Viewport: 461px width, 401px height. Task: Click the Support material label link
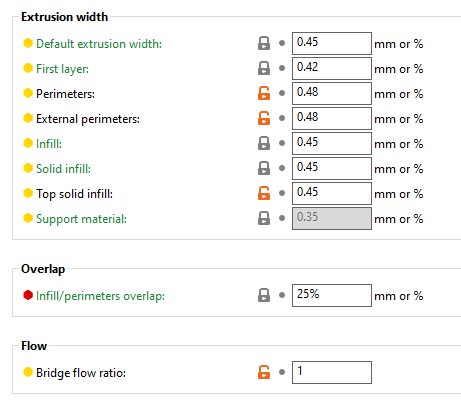click(x=81, y=219)
